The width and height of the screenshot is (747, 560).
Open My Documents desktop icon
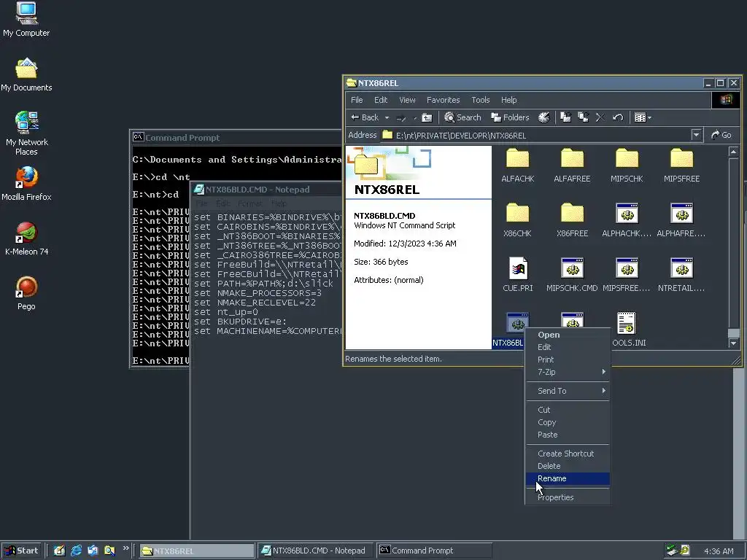[26, 75]
